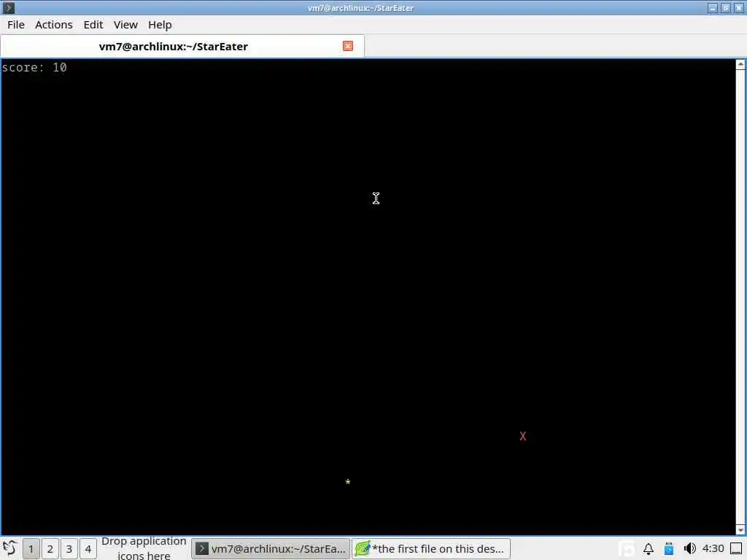Maximize the terminal window
Screen dimensions: 747x560
[x=726, y=7]
